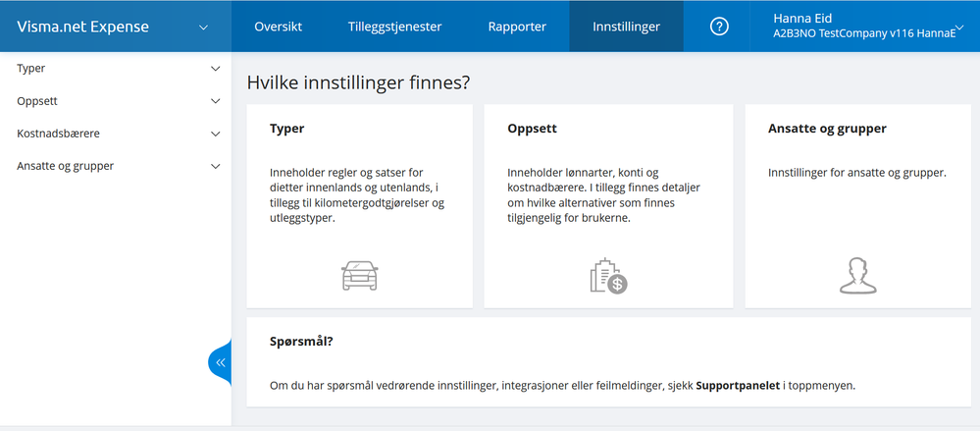This screenshot has width=980, height=431.
Task: Select the Innstillinger tab
Action: [626, 27]
